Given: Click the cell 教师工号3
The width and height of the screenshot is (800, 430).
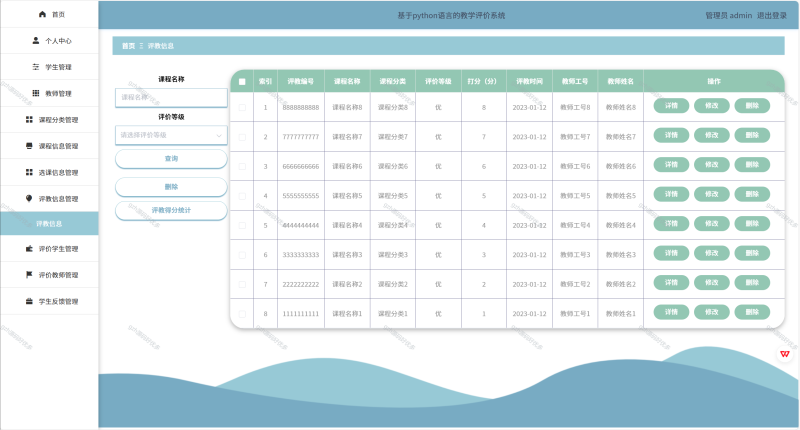Looking at the screenshot, I should [575, 255].
